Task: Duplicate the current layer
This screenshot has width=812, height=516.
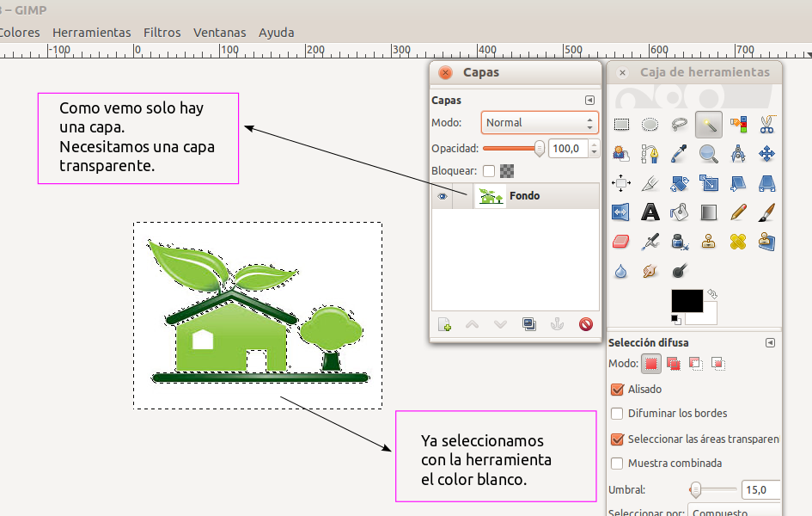Action: pos(528,325)
